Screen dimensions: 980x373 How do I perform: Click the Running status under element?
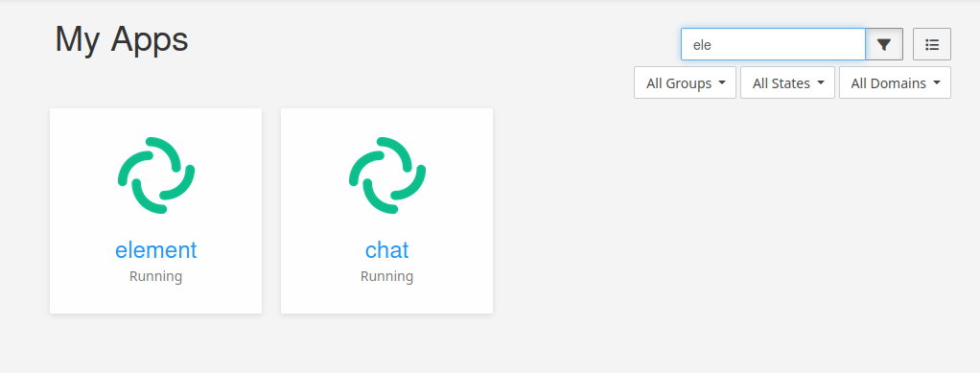155,276
